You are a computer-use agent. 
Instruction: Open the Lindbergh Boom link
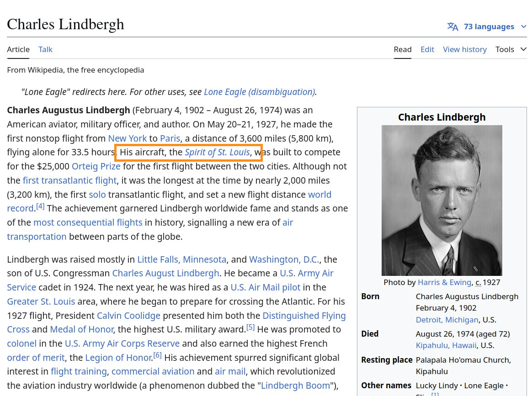point(295,385)
